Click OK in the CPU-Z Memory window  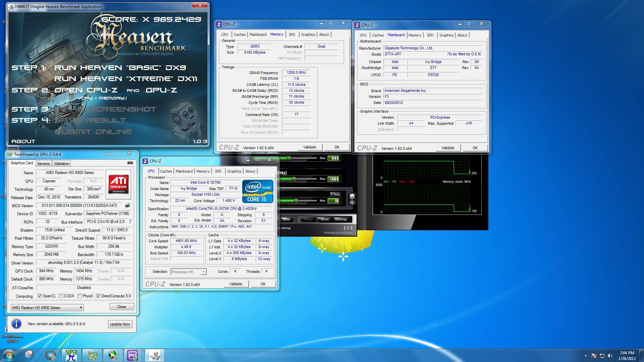tap(337, 147)
